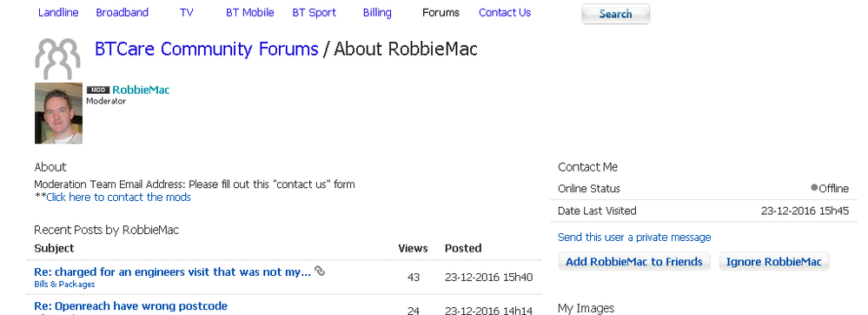Screen dimensions: 868x315
Task: Click the 43 views count
Action: (x=414, y=277)
